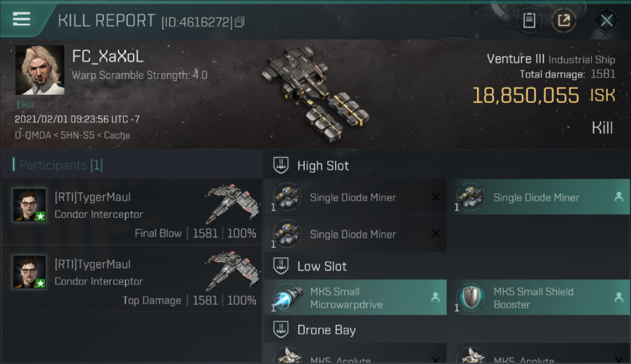Screen dimensions: 631x364
Task: Open the clipboard report icon
Action: click(529, 21)
